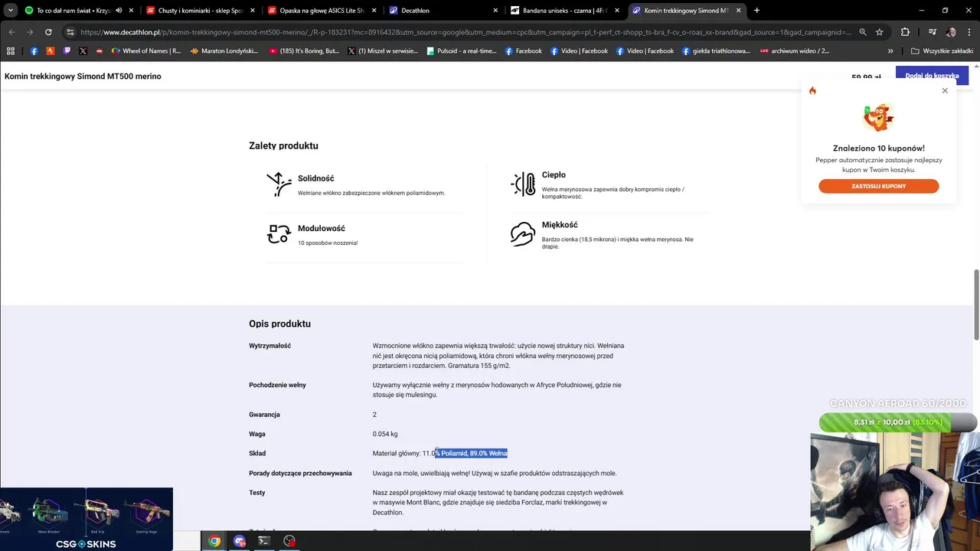
Task: Expand the hidden bookmarks chevron
Action: click(x=890, y=51)
